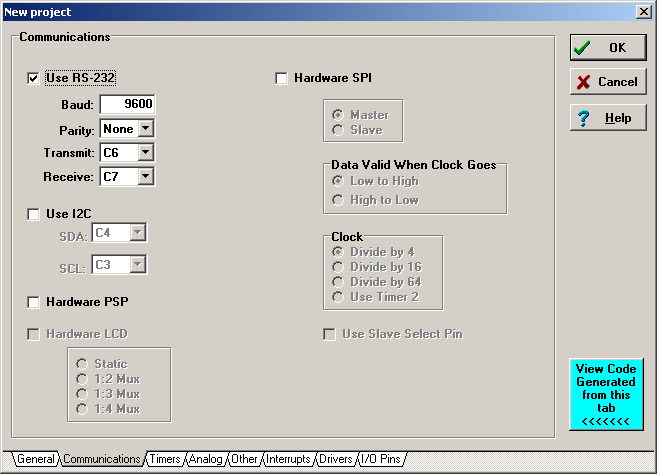Go to the Interrupts tab
Screen dimensions: 657x474
tap(288, 459)
